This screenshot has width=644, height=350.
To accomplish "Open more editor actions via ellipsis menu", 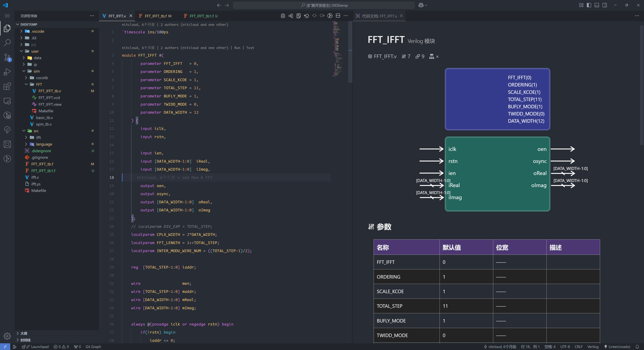I will click(346, 16).
